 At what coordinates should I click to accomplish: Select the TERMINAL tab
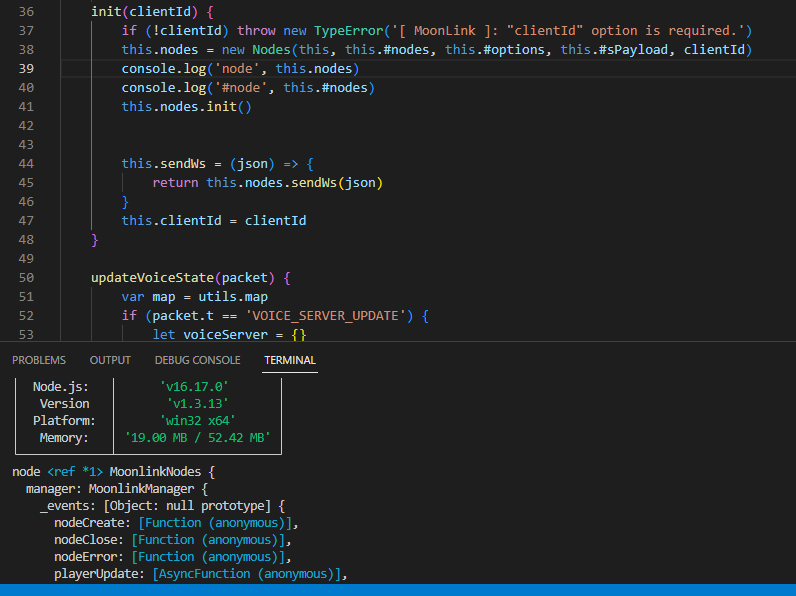(290, 360)
